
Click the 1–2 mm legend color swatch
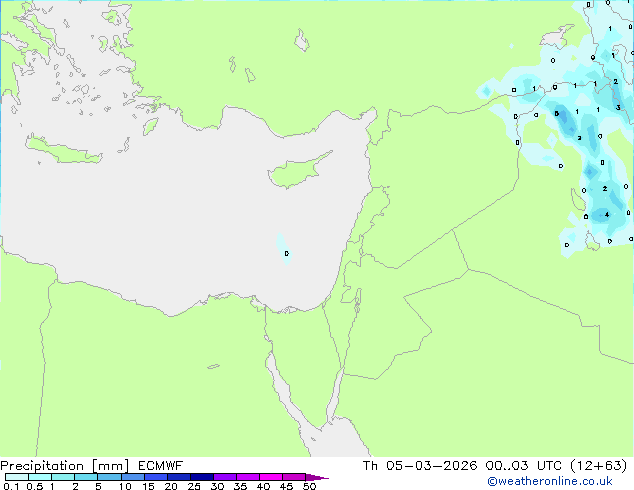63,477
